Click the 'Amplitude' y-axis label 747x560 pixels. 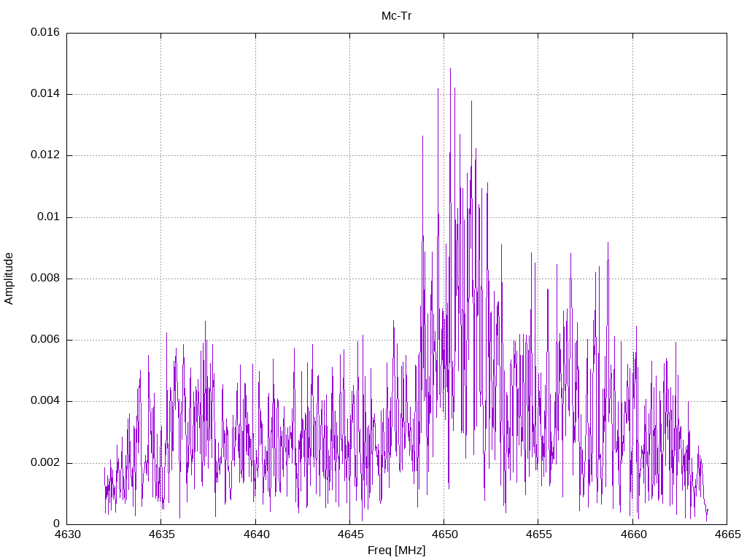coord(9,279)
